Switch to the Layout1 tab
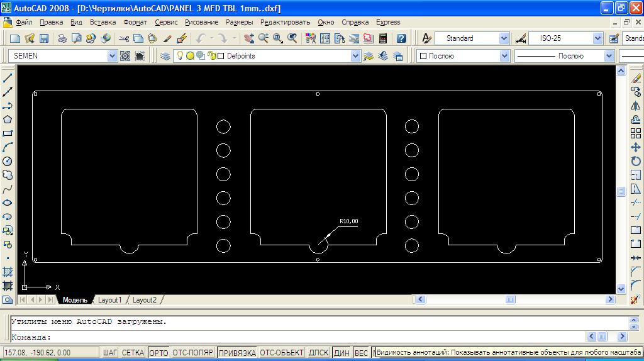This screenshot has height=361, width=644. point(109,300)
